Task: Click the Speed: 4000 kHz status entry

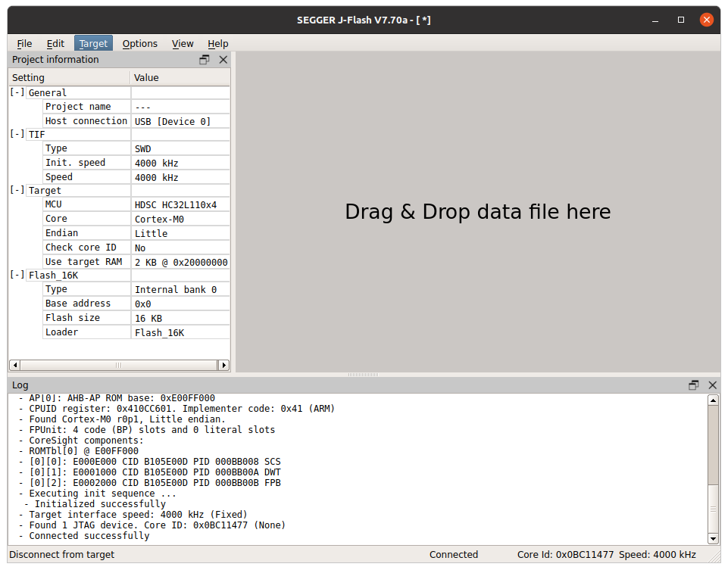Action: [658, 555]
